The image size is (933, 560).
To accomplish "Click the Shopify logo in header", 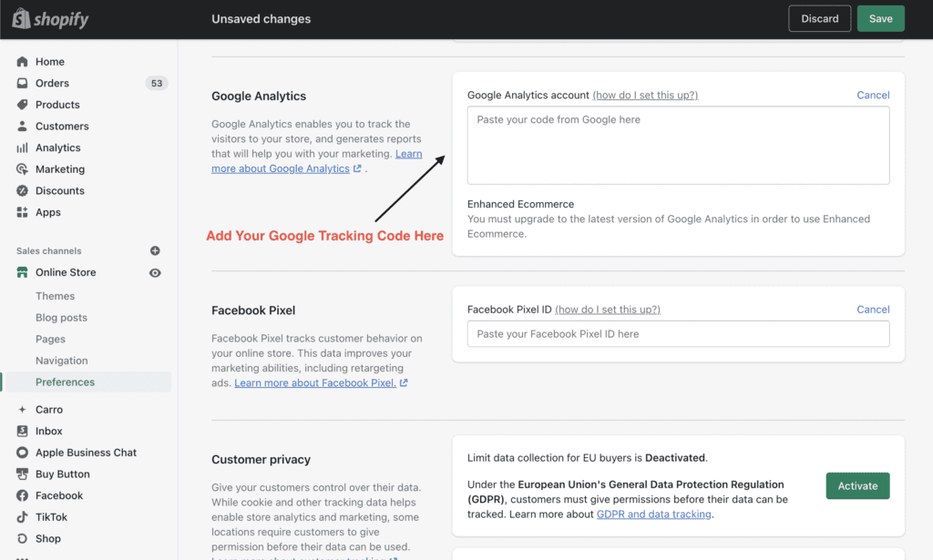I will (51, 19).
